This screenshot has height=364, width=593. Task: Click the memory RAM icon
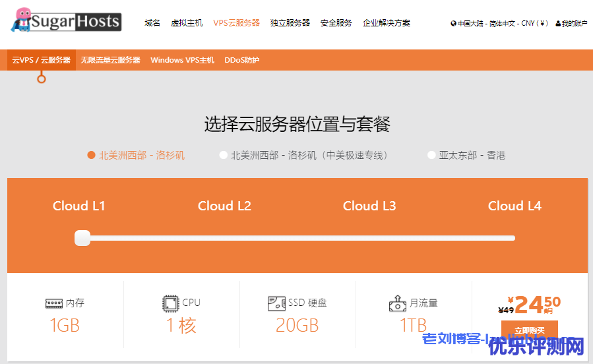click(x=54, y=303)
